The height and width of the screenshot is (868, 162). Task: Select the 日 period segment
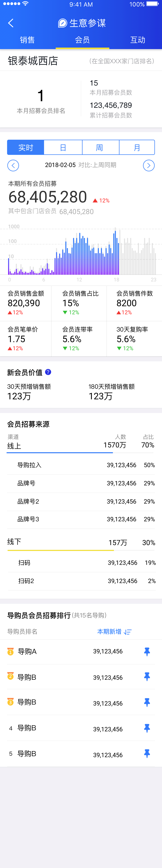(63, 148)
